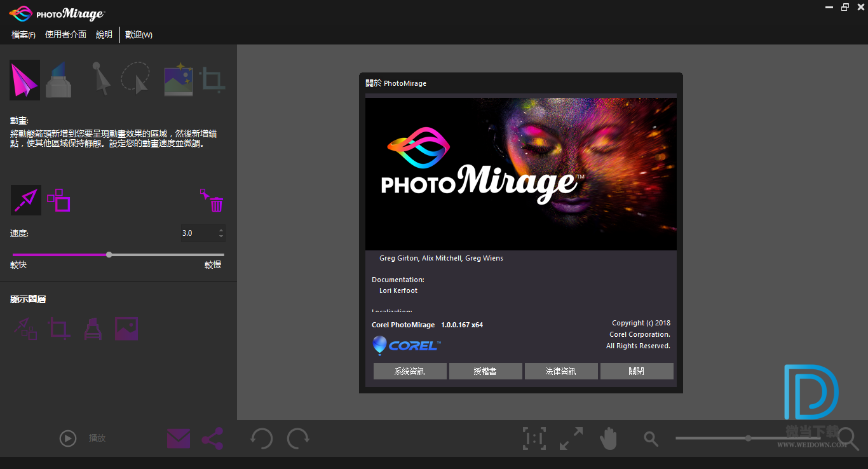The width and height of the screenshot is (868, 469).
Task: Select the Crop tool in top toolbar
Action: 213,79
